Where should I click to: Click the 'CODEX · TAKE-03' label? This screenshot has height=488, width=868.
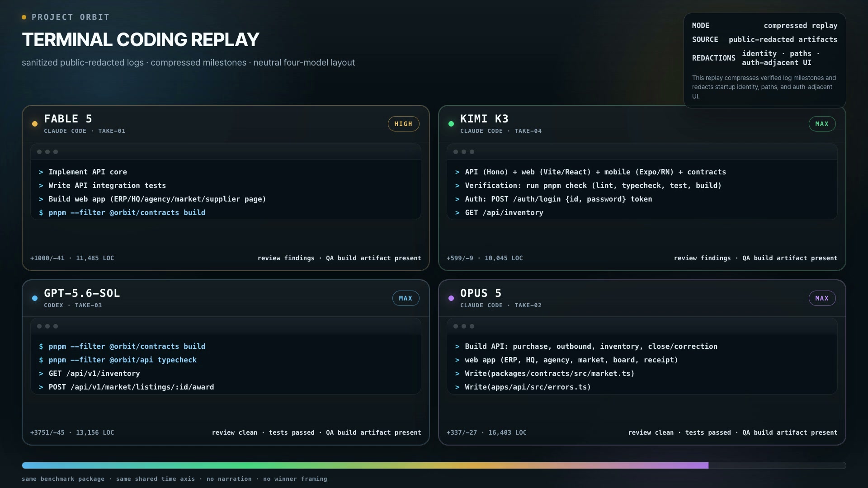73,305
